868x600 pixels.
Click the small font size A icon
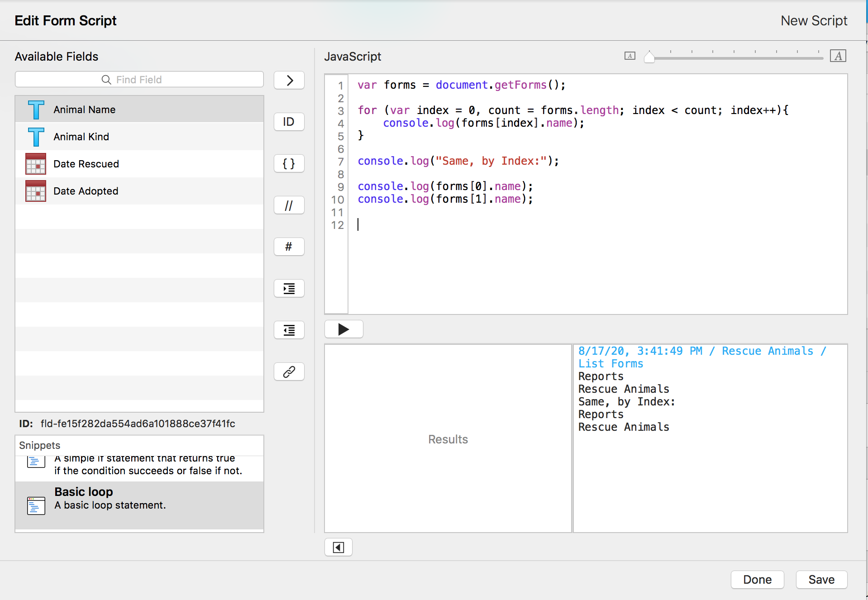click(630, 56)
